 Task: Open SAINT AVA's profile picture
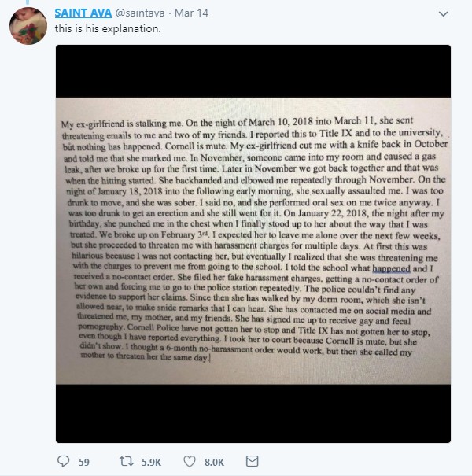(26, 29)
